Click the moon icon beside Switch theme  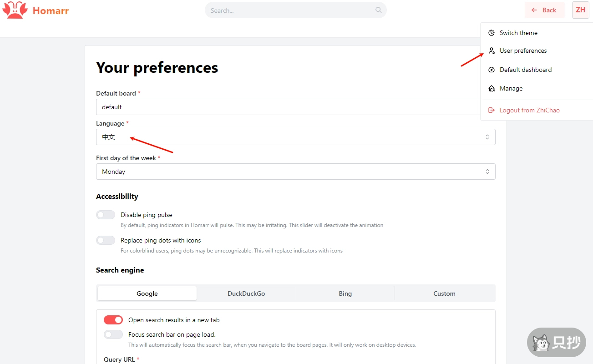(491, 32)
